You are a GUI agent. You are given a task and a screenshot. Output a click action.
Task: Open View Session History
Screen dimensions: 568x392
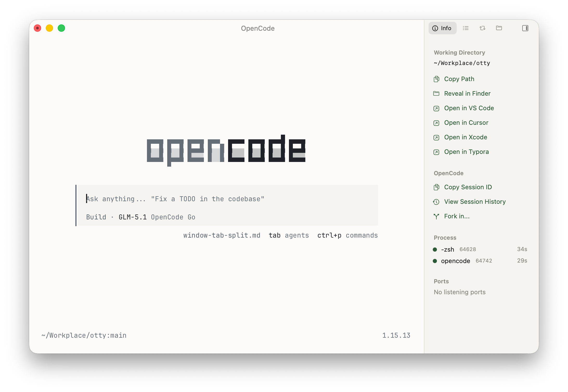coord(475,202)
